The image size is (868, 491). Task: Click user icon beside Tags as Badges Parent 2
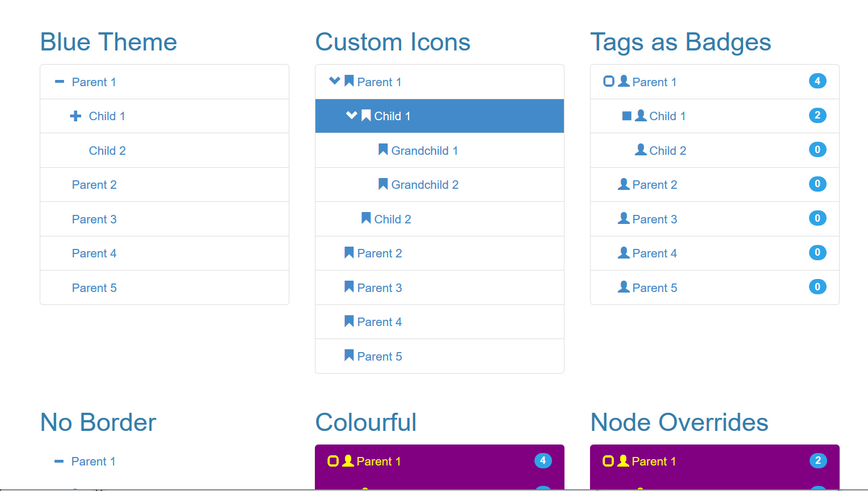pyautogui.click(x=623, y=184)
